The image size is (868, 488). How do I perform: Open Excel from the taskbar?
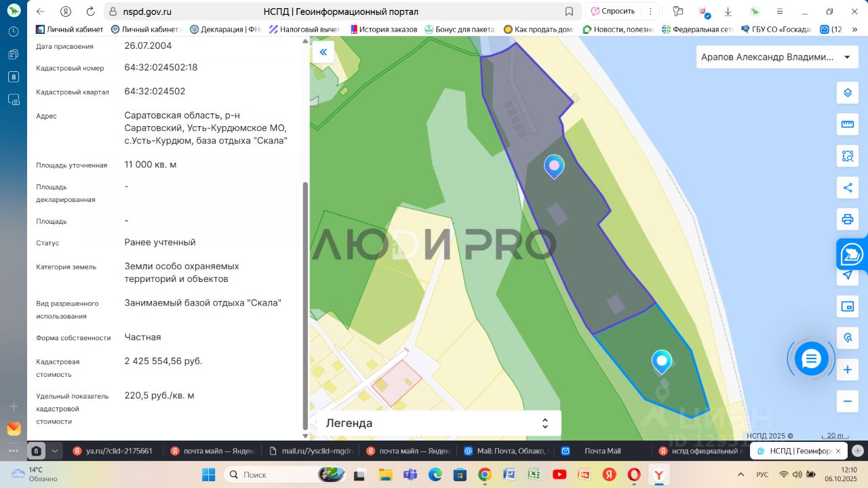(534, 474)
